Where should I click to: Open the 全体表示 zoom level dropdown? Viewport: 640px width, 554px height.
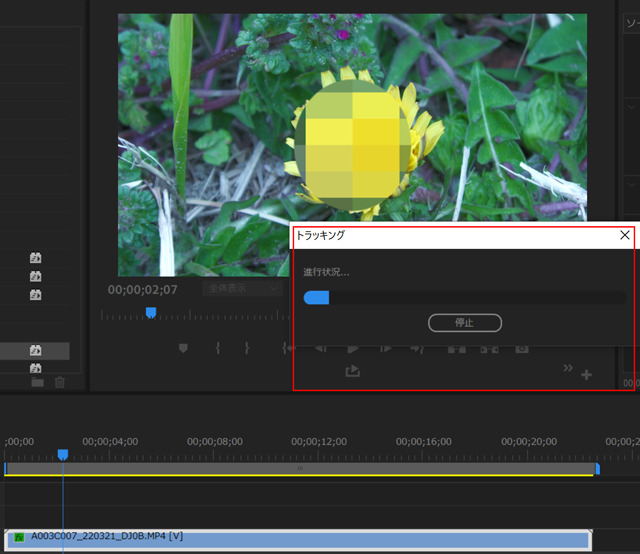[243, 288]
